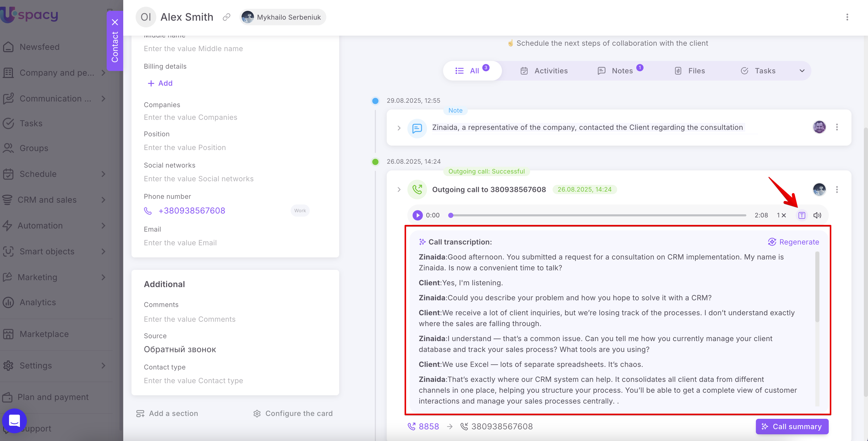The image size is (868, 441).
Task: Expand the Zinaida note entry
Action: 399,128
